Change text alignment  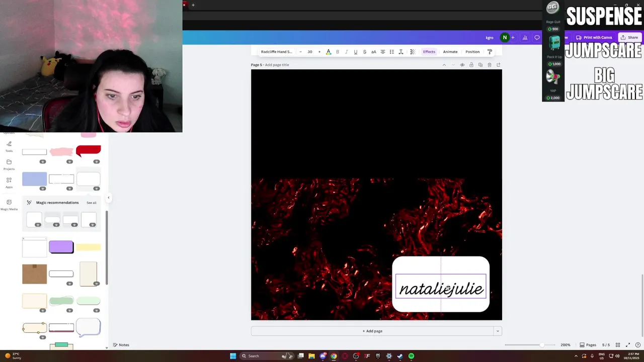383,52
